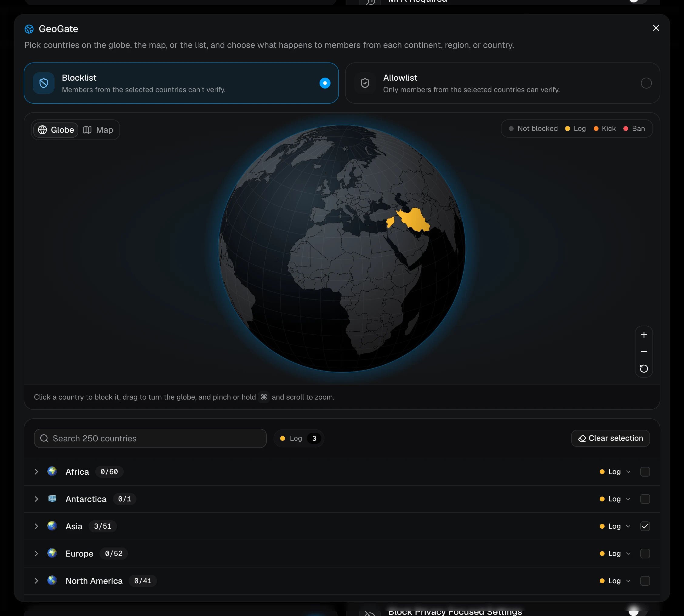
Task: Expand the Asia country list
Action: (x=36, y=526)
